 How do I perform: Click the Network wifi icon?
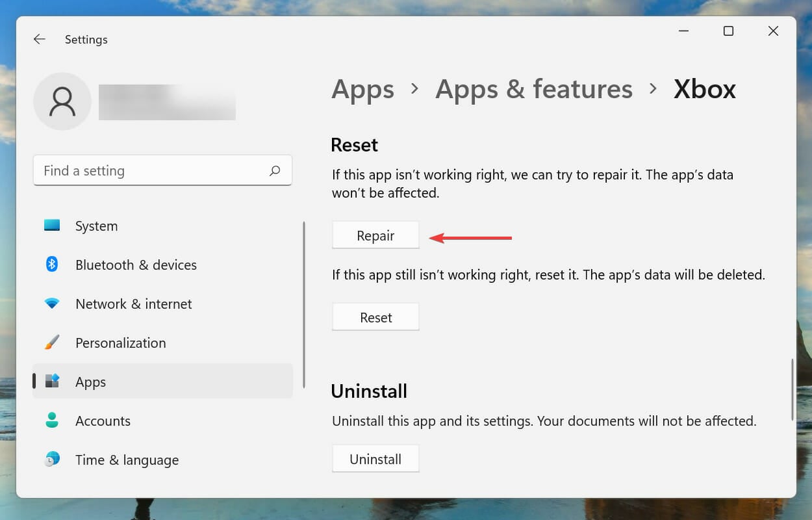click(52, 304)
